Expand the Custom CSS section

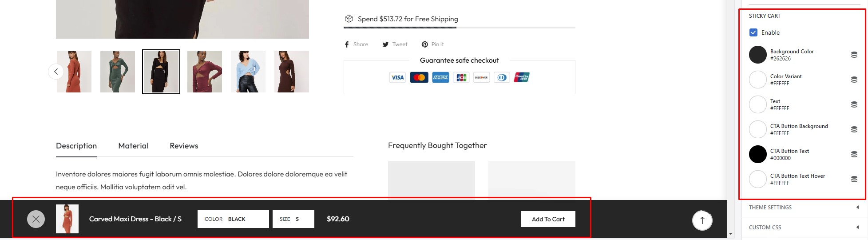(x=804, y=228)
